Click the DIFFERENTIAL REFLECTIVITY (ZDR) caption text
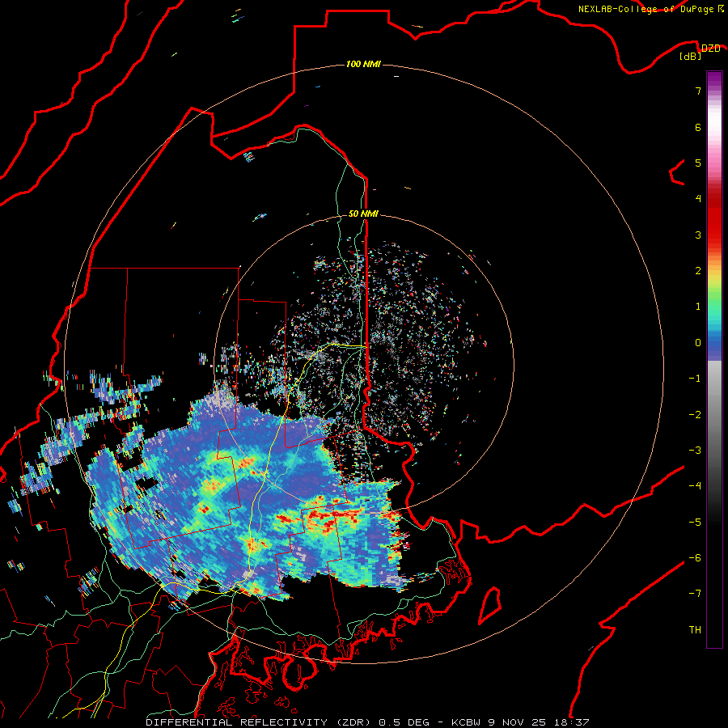Screen dimensions: 728x728 pos(260,722)
